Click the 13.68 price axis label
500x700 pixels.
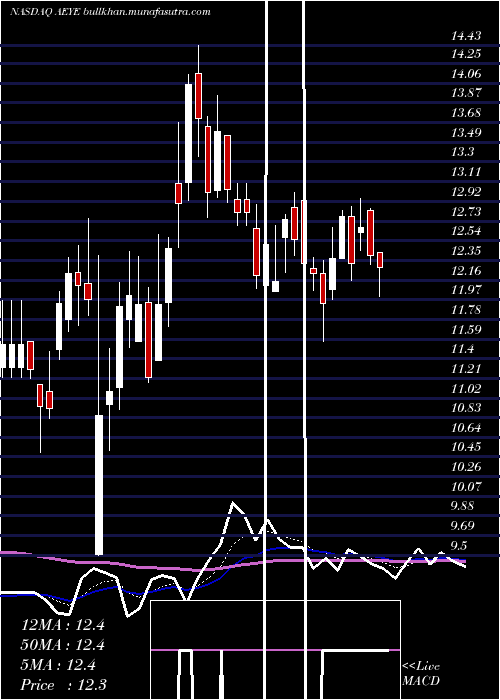click(x=467, y=113)
